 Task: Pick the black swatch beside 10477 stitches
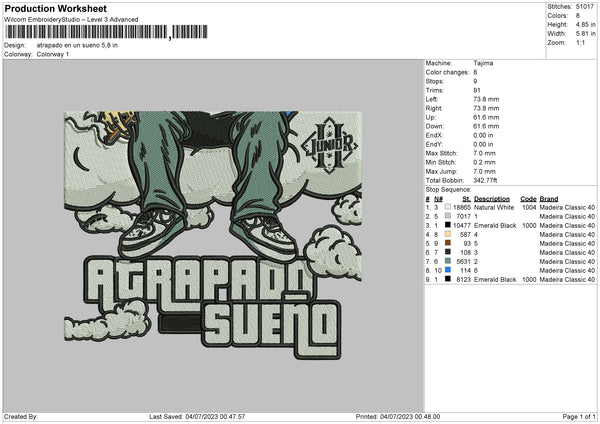click(x=448, y=225)
